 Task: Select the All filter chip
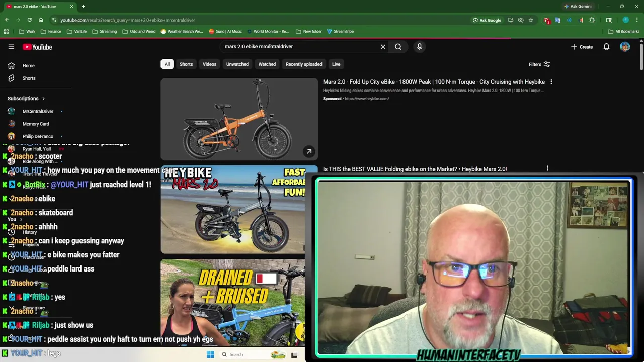(167, 64)
